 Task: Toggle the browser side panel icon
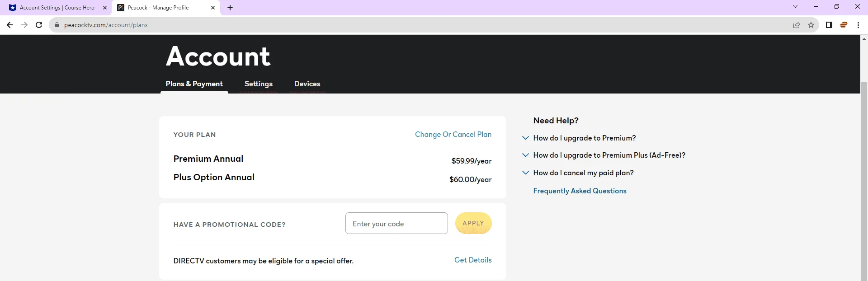[x=829, y=25]
